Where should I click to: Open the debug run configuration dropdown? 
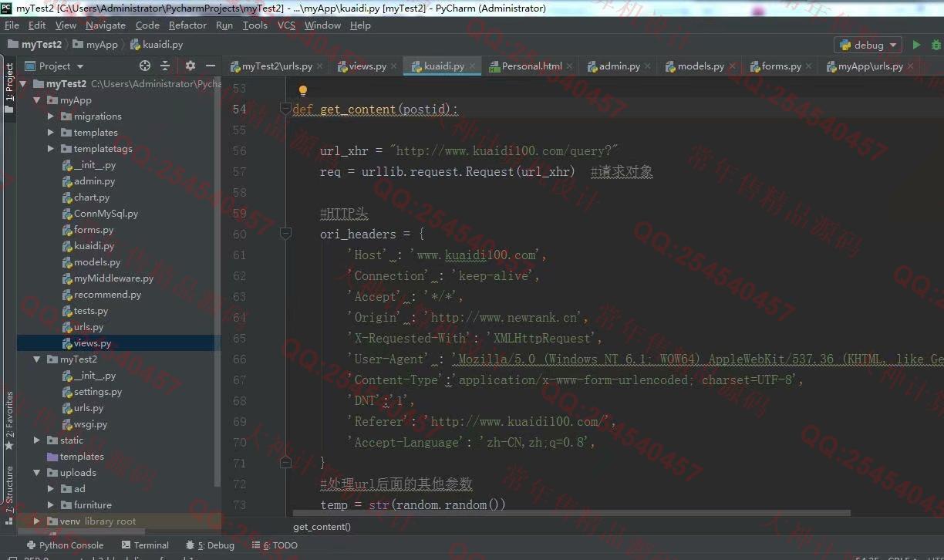(868, 45)
